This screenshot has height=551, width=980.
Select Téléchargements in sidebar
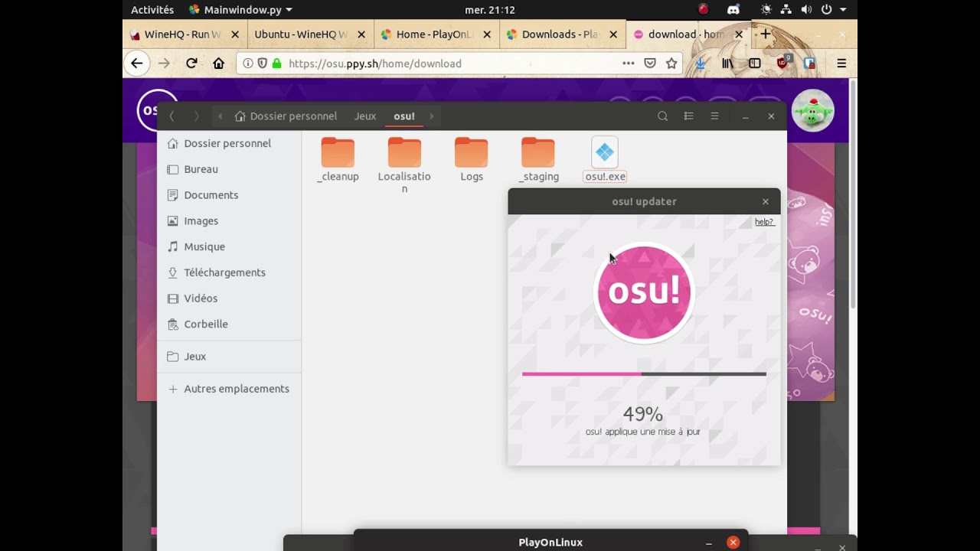coord(229,272)
